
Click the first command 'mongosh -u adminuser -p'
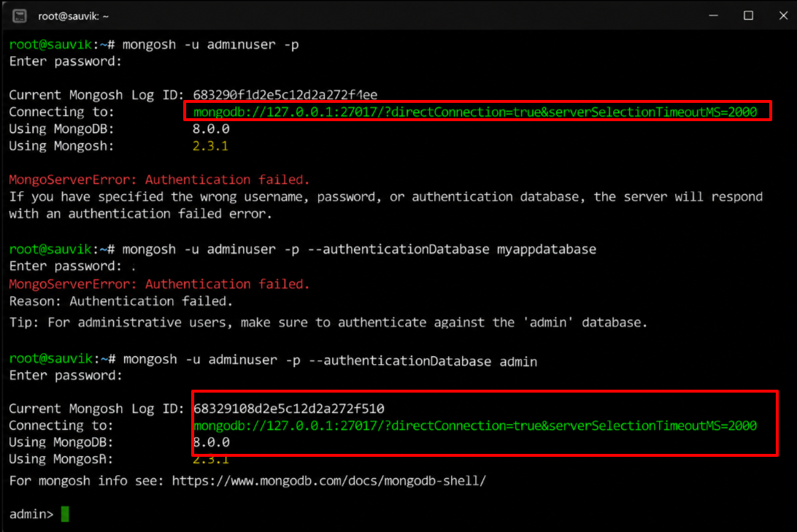[x=210, y=45]
